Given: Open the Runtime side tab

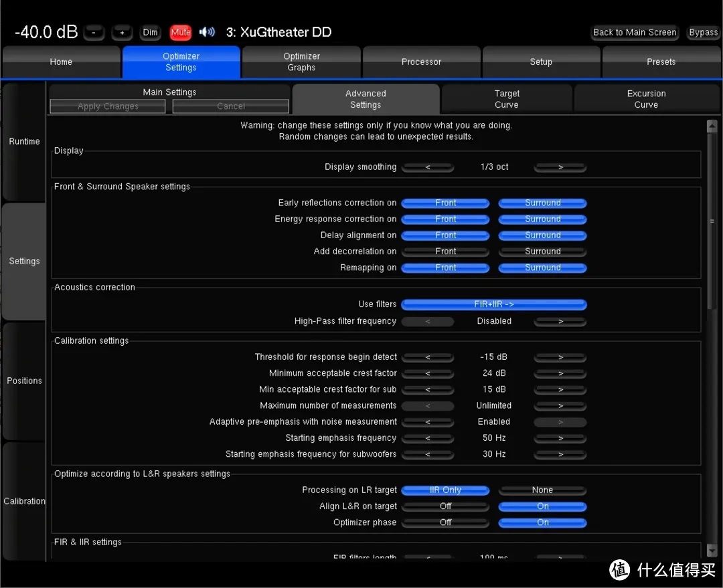Looking at the screenshot, I should click(24, 141).
